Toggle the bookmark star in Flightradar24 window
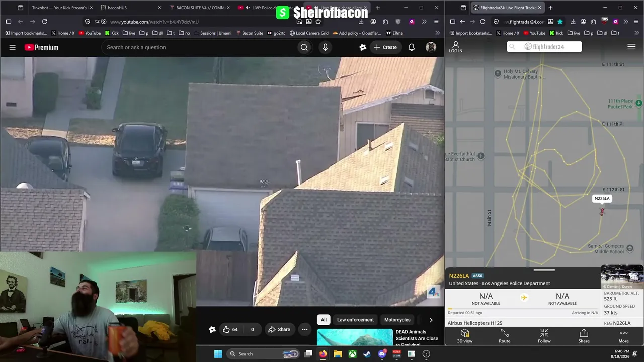The image size is (644, 362). click(560, 22)
